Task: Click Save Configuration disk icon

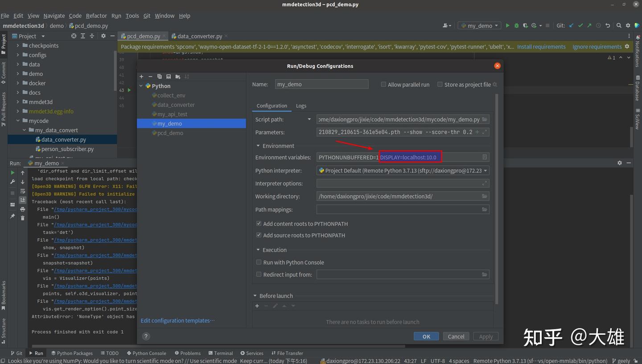Action: (x=169, y=77)
